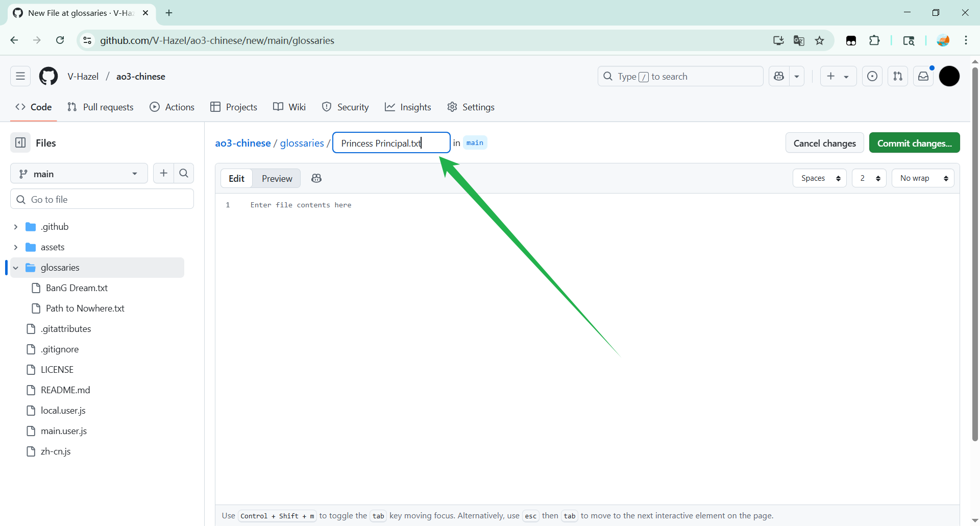This screenshot has height=526, width=980.
Task: Open the main branch selector dropdown
Action: click(79, 174)
